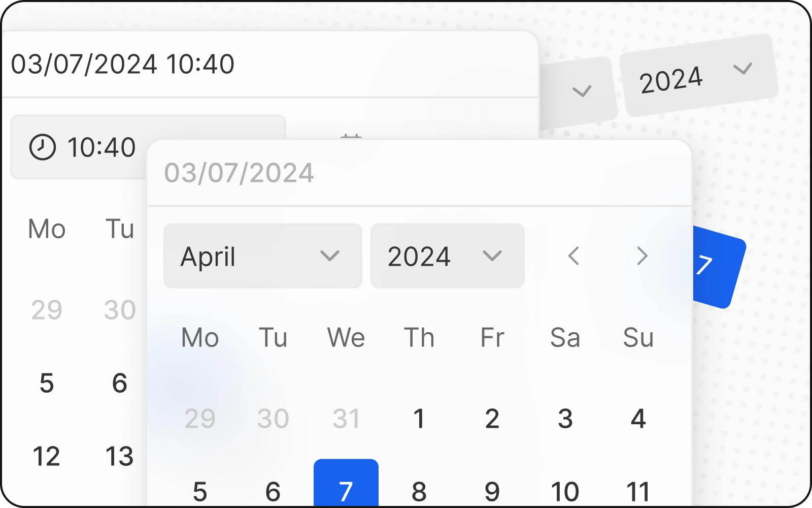Click the clock icon beside 10:40

pyautogui.click(x=42, y=147)
